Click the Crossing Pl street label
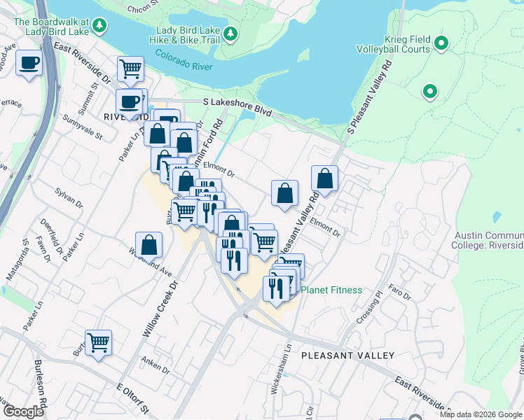 [x=369, y=307]
